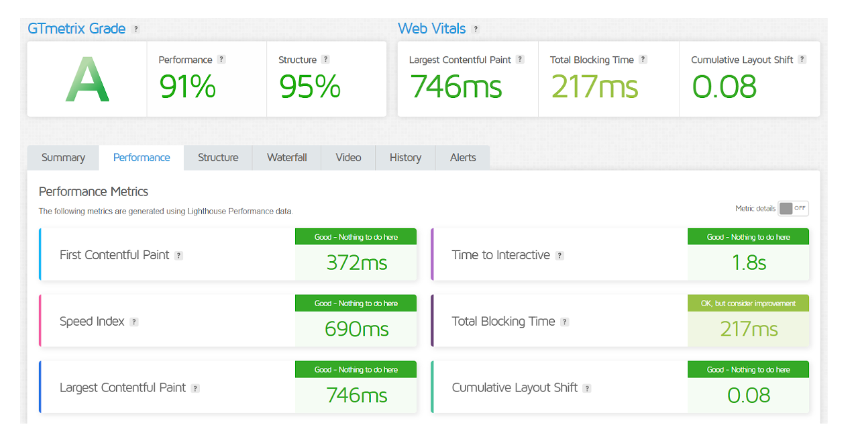Toggle the Metric details switch
Screen dimensions: 868x443
click(794, 209)
